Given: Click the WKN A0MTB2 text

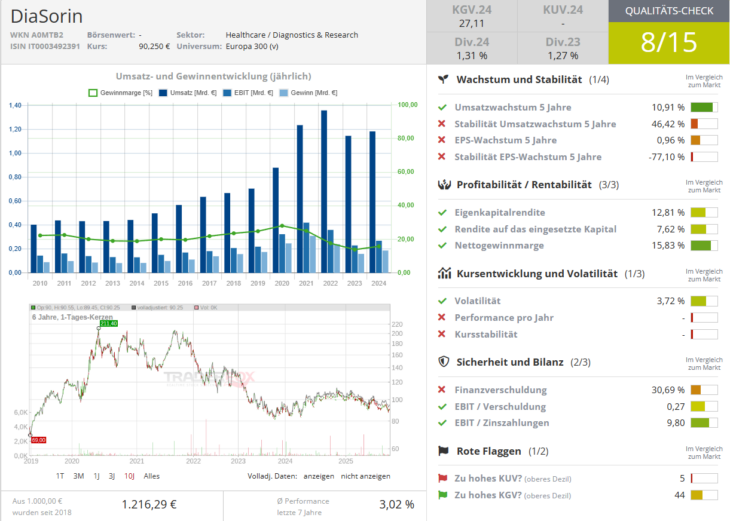Looking at the screenshot, I should (x=36, y=35).
